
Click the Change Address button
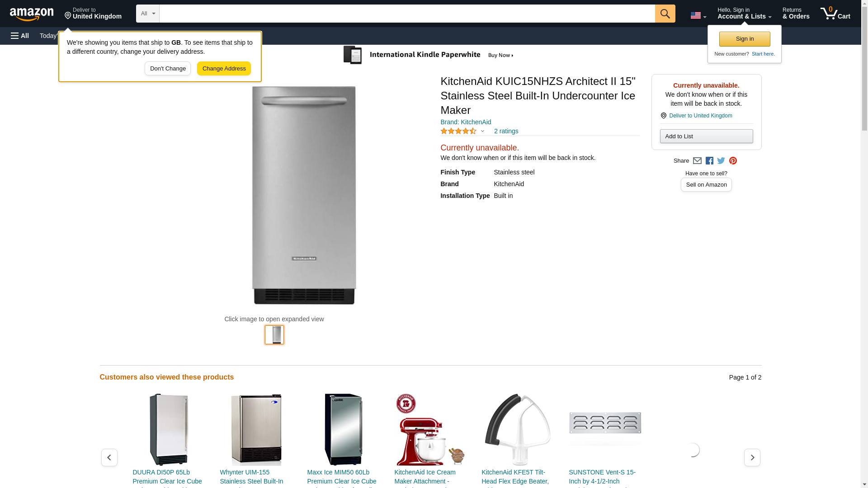point(224,69)
